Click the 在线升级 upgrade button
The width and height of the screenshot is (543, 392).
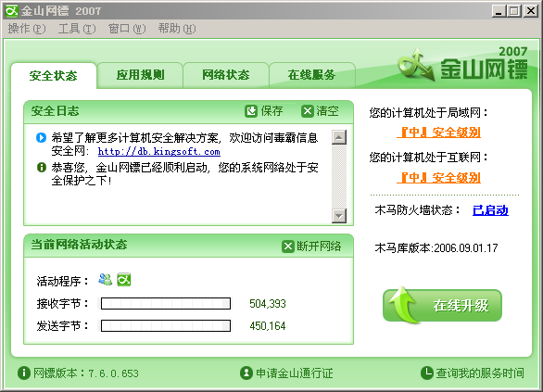[442, 306]
